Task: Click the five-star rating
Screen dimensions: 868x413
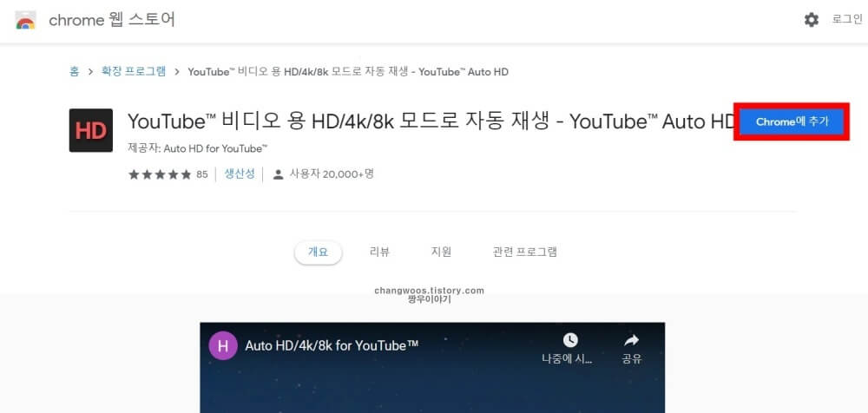Action: pyautogui.click(x=160, y=174)
